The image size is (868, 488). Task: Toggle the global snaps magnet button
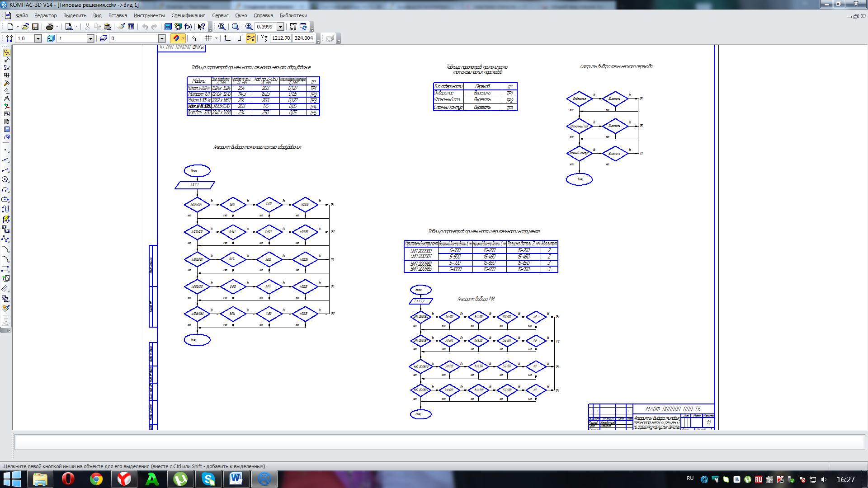[176, 38]
